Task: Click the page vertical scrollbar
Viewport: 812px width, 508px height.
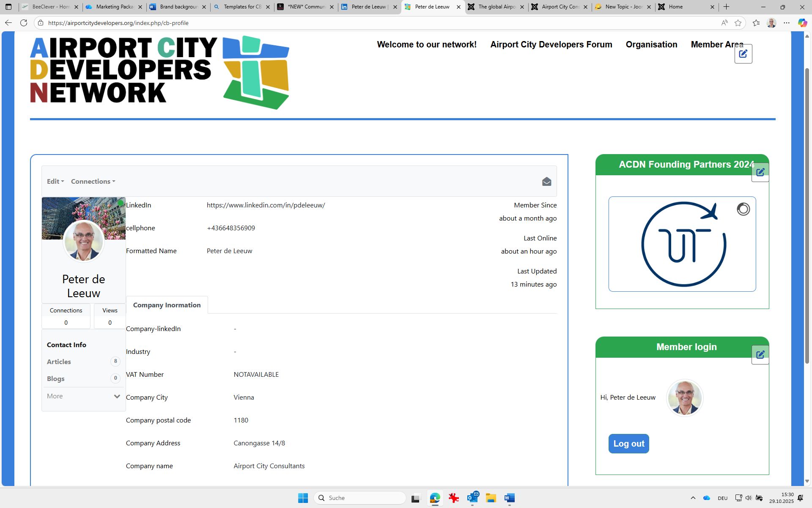Action: click(807, 212)
